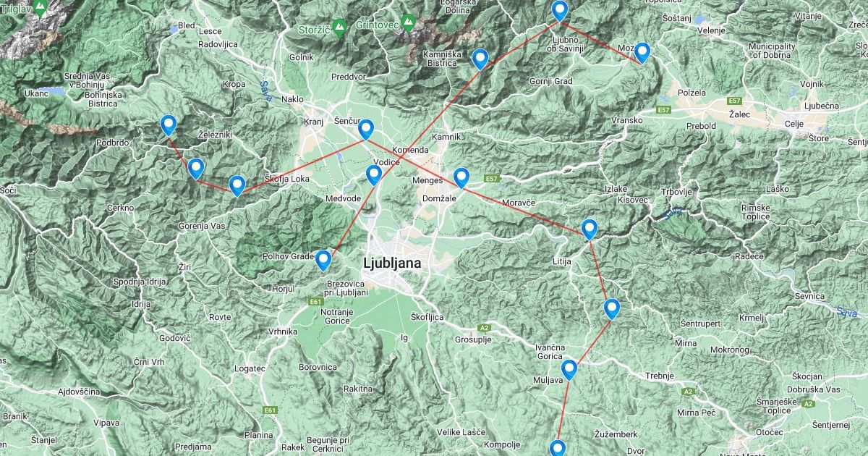868x456 pixels.
Task: Click the map pin near Ljubno ob Savinji
Action: coord(560,12)
